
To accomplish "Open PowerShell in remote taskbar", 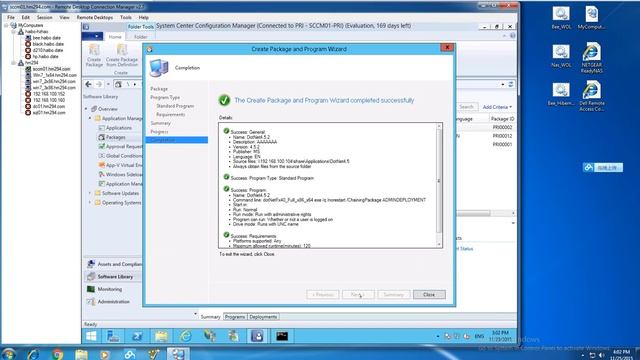I will pos(137,336).
